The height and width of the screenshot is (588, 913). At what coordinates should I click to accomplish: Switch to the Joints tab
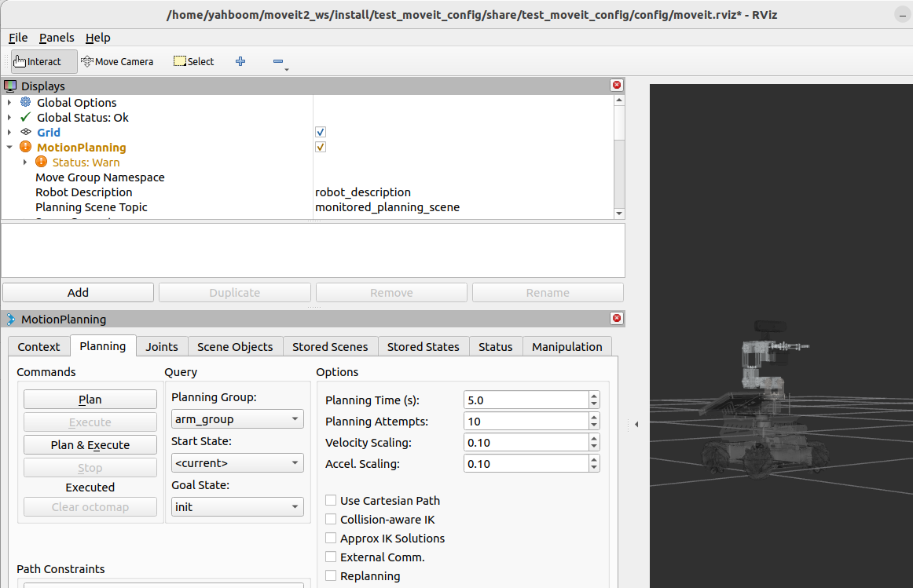coord(162,347)
